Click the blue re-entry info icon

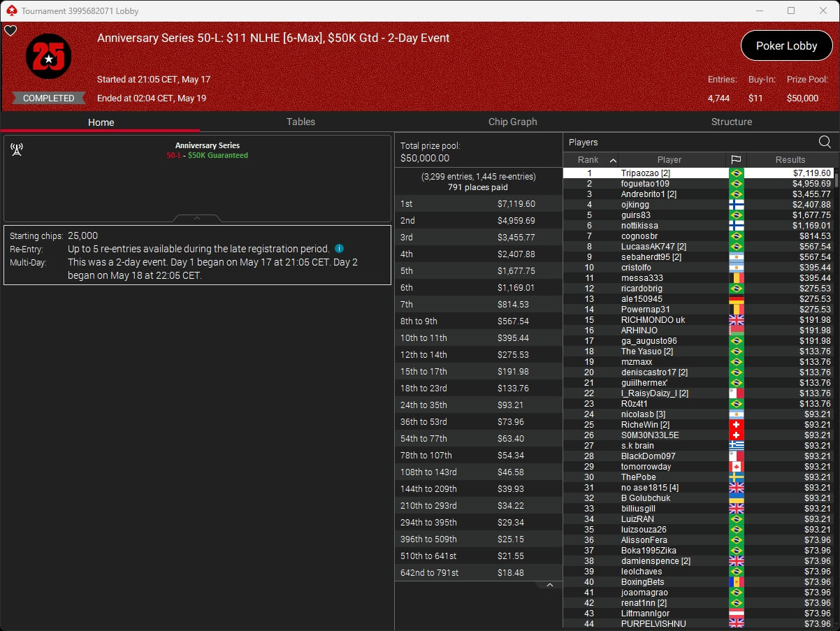click(339, 249)
